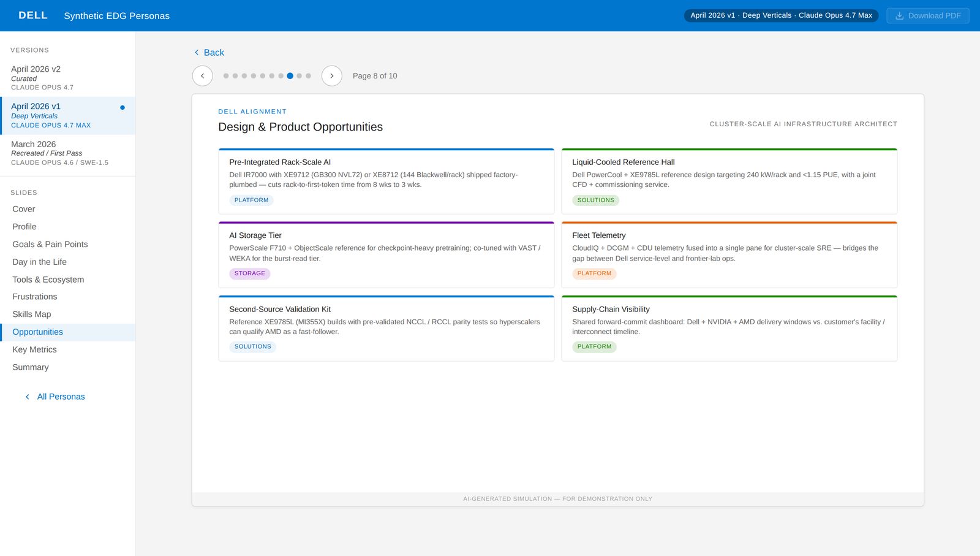Switch to the Skills Map slide
Screen dimensions: 980x556
(x=32, y=314)
